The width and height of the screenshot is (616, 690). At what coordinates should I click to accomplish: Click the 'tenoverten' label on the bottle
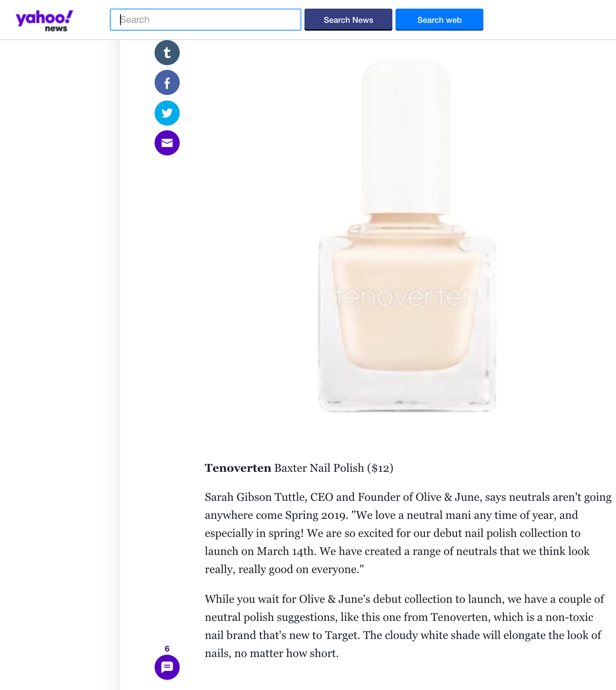click(406, 297)
